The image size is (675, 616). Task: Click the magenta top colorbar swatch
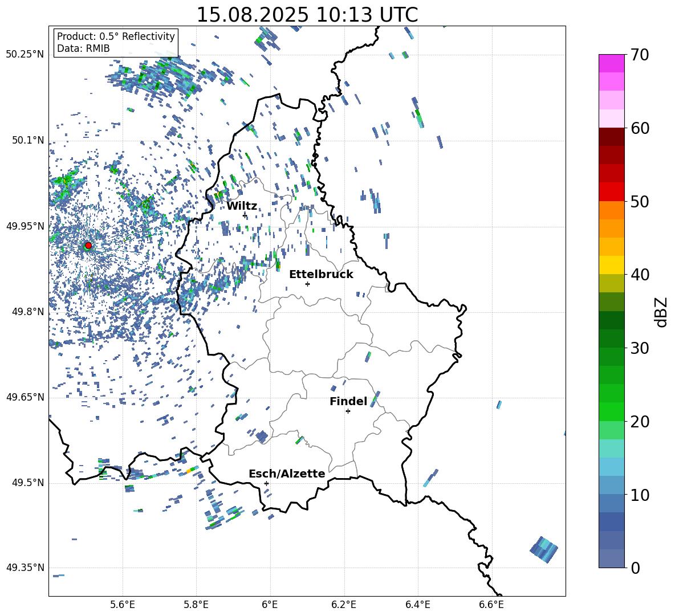pyautogui.click(x=611, y=64)
